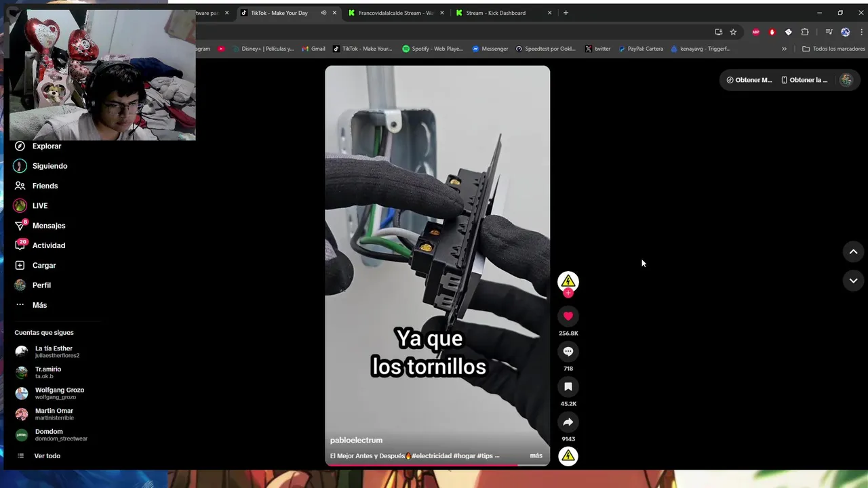The image size is (868, 488).
Task: Share the video using the arrow icon
Action: point(568,422)
